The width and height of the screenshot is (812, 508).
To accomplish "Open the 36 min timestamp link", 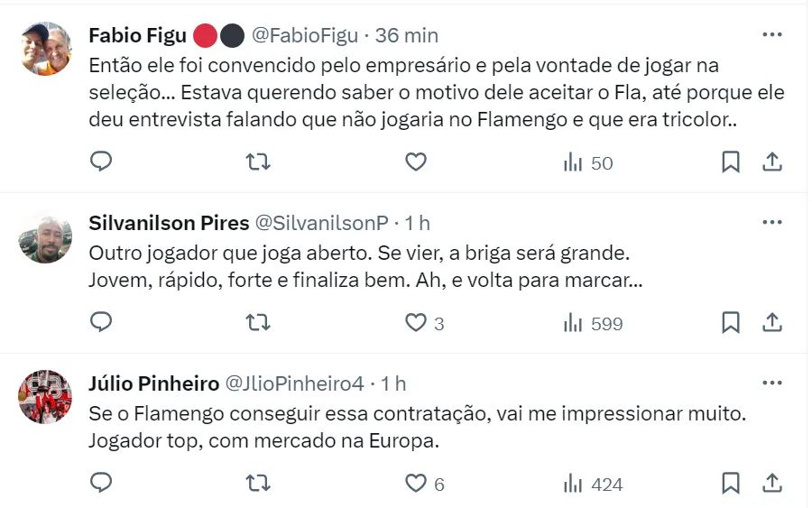I will pos(407,35).
